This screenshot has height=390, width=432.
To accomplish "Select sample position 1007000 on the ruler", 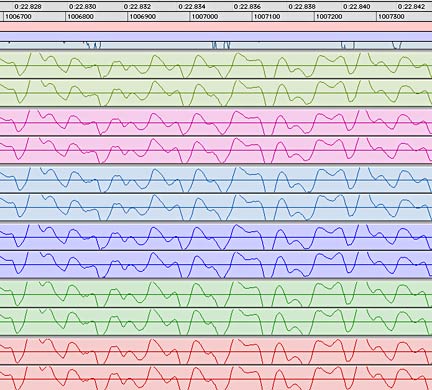I will point(205,17).
